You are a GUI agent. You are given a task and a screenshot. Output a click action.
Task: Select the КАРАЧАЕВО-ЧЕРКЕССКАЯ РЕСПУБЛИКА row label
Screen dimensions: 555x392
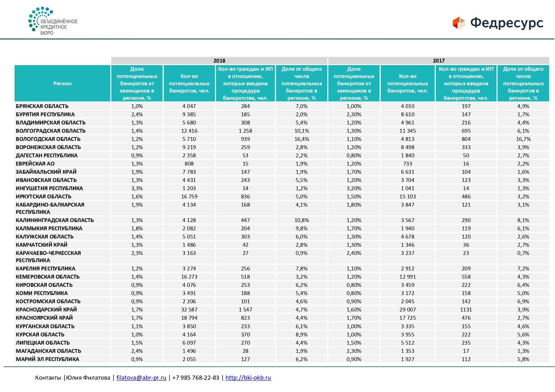tap(48, 256)
